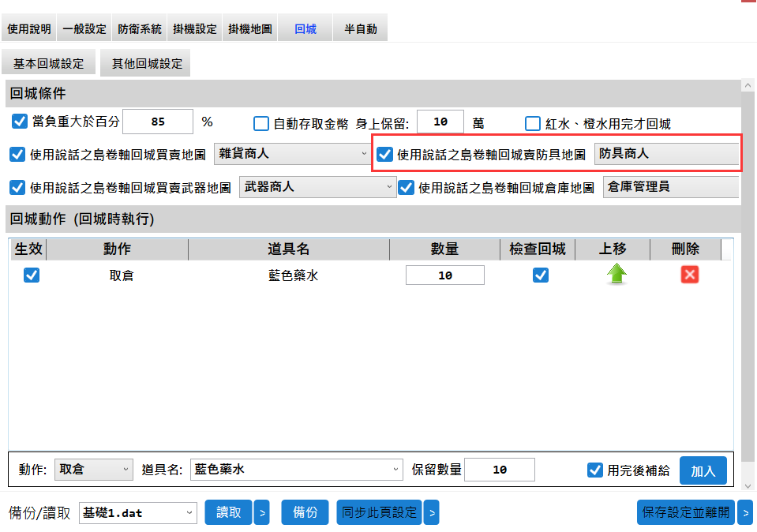Click arrow next to 保存設定並離開
The width and height of the screenshot is (757, 532).
coord(745,512)
